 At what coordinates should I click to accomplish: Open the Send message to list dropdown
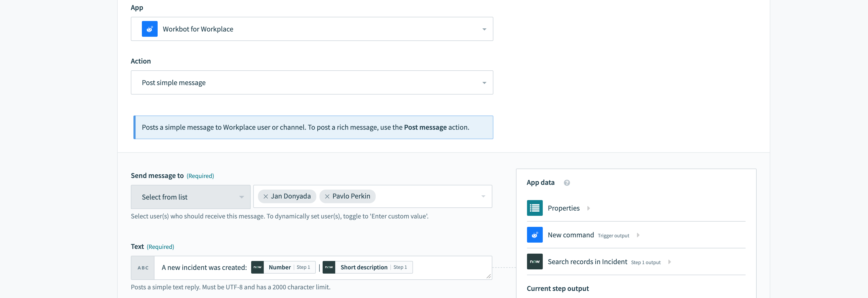pyautogui.click(x=191, y=196)
